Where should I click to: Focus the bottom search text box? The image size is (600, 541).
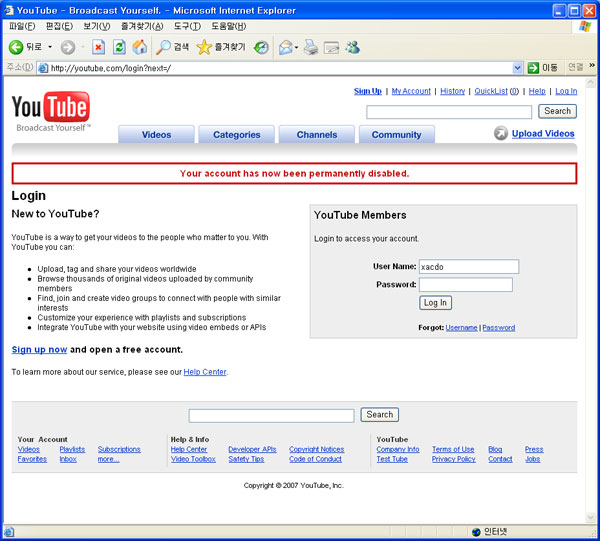(271, 416)
